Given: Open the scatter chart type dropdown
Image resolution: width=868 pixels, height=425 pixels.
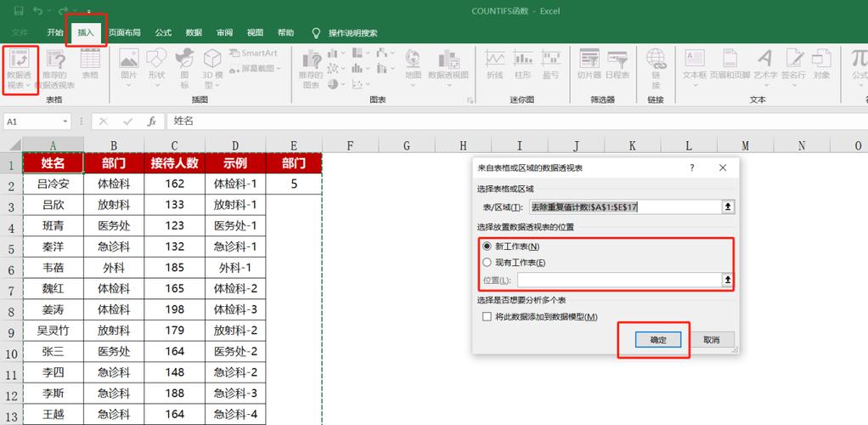Looking at the screenshot, I should (360, 83).
